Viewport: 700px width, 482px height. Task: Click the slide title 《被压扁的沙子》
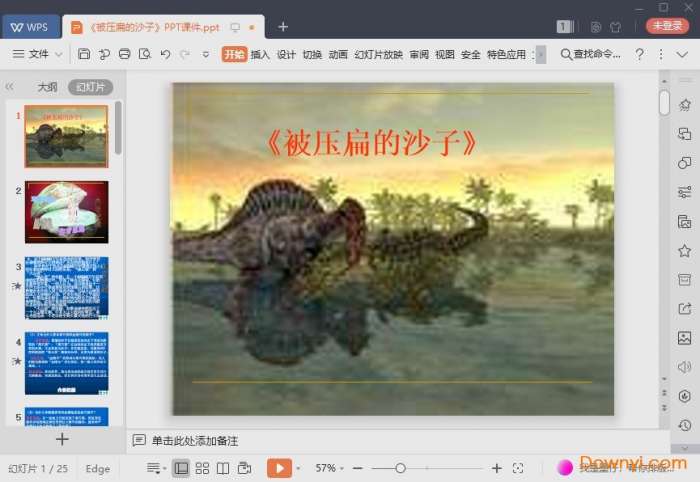point(371,143)
